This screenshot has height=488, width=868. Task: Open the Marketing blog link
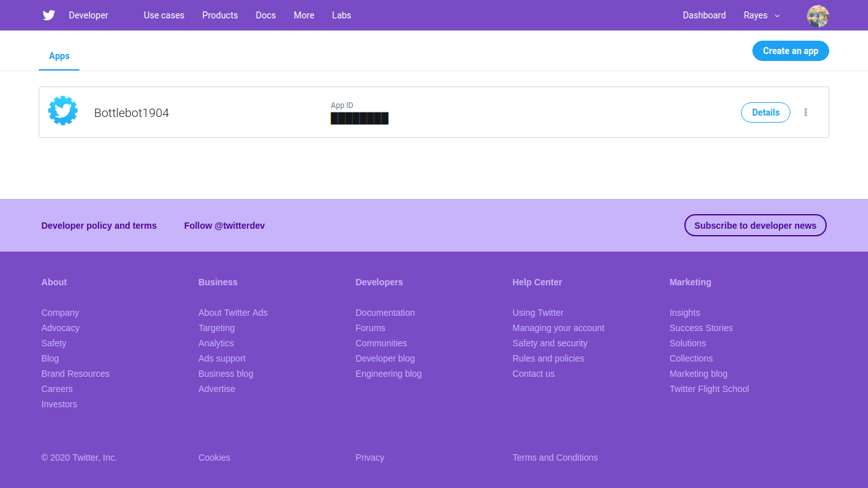click(x=698, y=374)
